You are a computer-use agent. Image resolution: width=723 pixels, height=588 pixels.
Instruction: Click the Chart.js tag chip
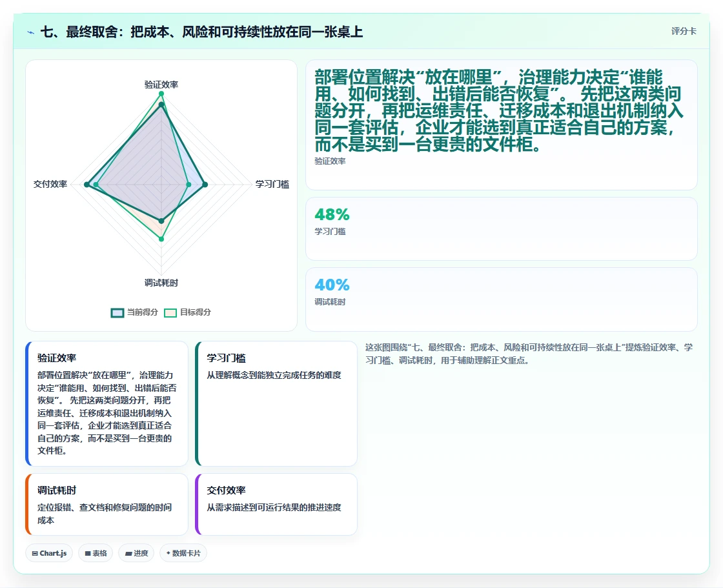click(49, 553)
